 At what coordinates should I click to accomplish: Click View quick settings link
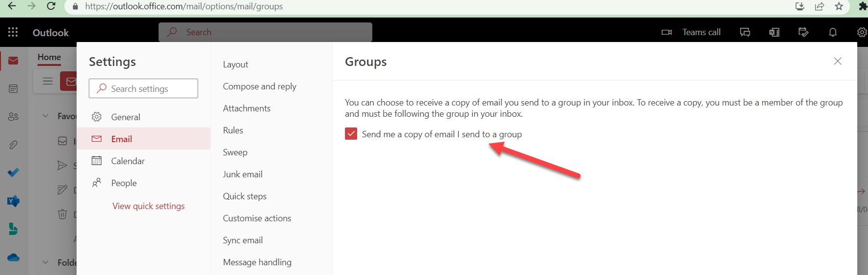(x=148, y=206)
